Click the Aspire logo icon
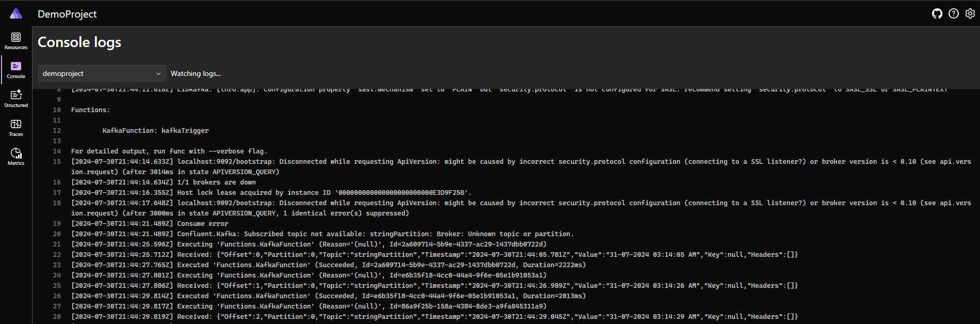 (x=16, y=13)
